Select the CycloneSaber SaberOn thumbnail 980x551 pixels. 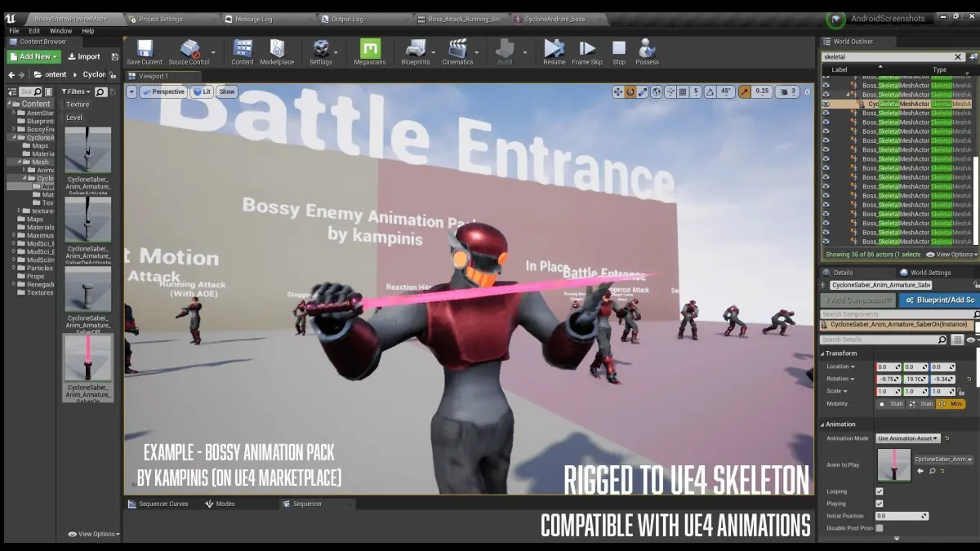[88, 358]
